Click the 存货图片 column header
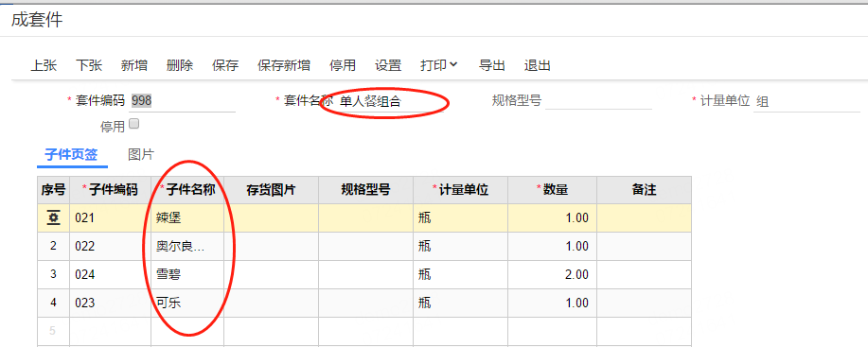This screenshot has width=868, height=347. click(272, 190)
